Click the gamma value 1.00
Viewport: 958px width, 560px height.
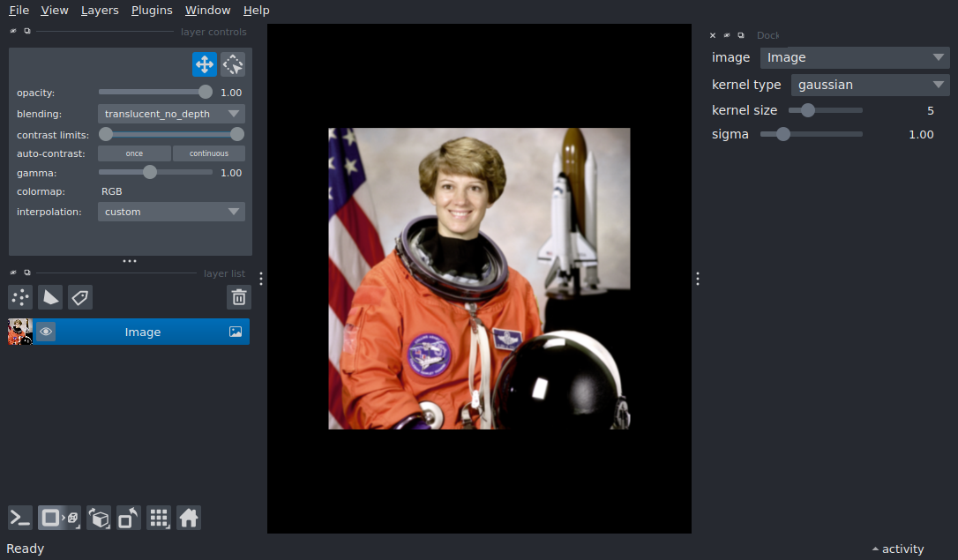click(x=231, y=173)
